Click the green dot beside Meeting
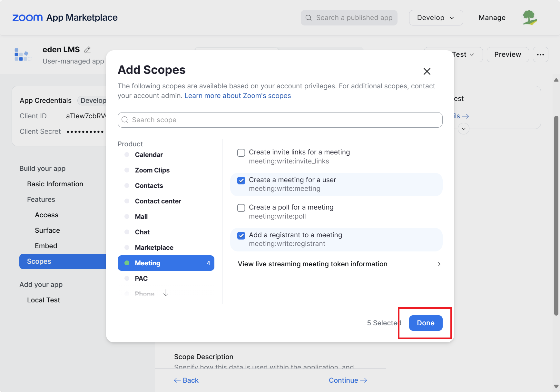The image size is (560, 392). tap(127, 263)
